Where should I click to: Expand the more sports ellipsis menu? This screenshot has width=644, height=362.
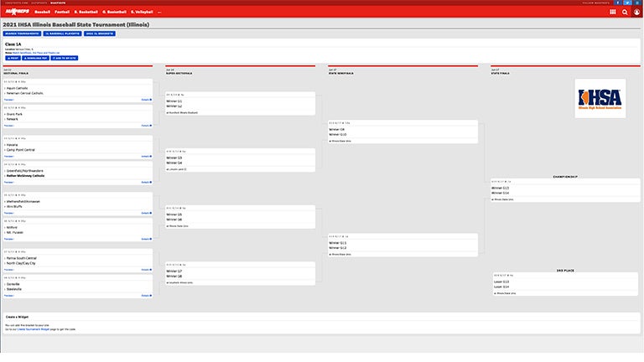pyautogui.click(x=159, y=12)
